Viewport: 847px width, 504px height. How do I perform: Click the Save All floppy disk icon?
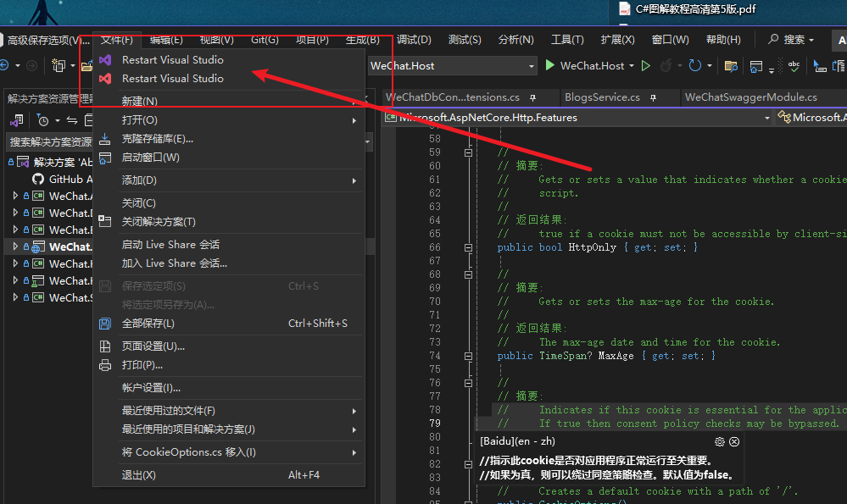point(105,324)
